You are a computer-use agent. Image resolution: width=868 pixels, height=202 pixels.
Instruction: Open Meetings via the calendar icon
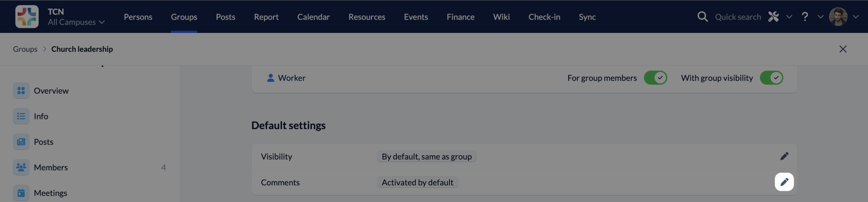[21, 193]
